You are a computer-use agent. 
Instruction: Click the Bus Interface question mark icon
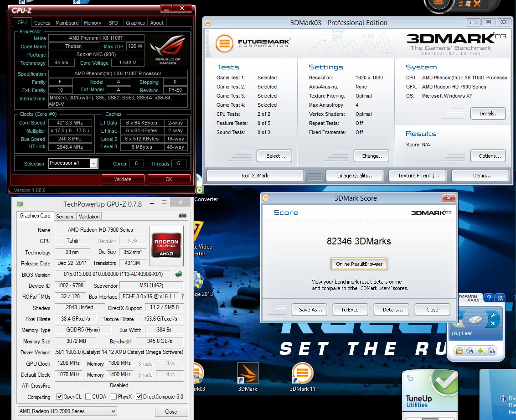tap(182, 296)
